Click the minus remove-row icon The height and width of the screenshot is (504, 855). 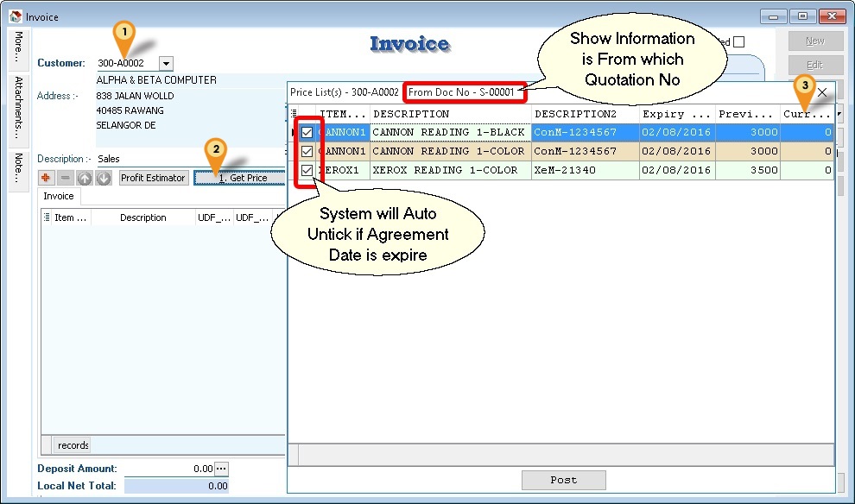click(66, 178)
